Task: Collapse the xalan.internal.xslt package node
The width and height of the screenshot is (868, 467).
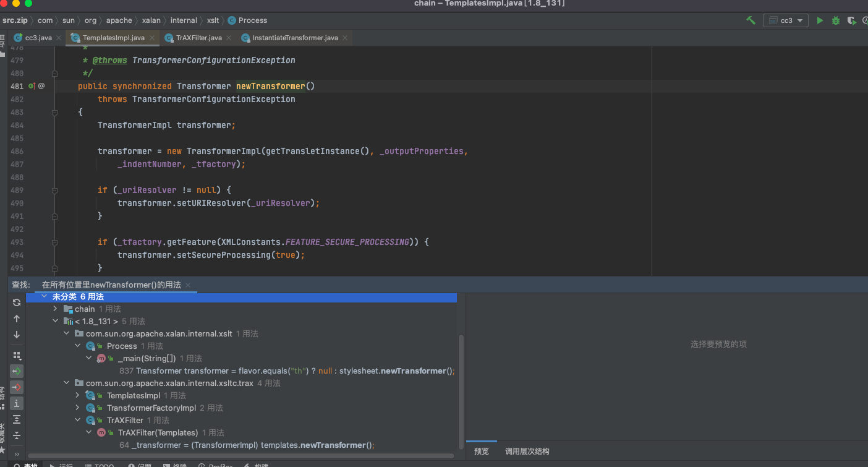Action: coord(66,333)
